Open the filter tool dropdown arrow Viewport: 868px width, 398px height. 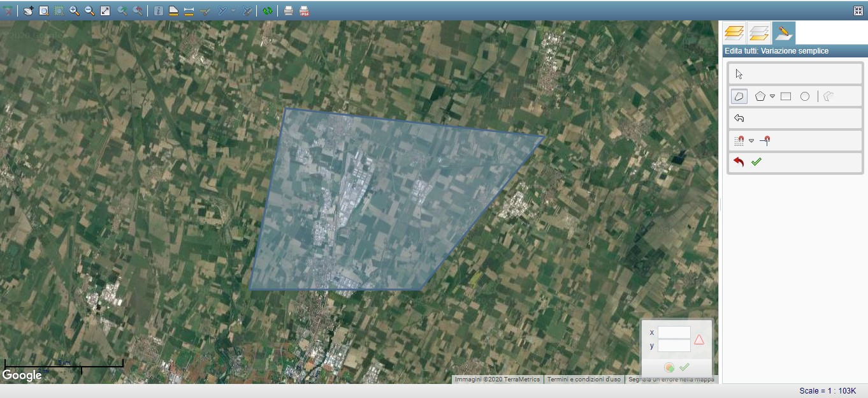click(233, 10)
